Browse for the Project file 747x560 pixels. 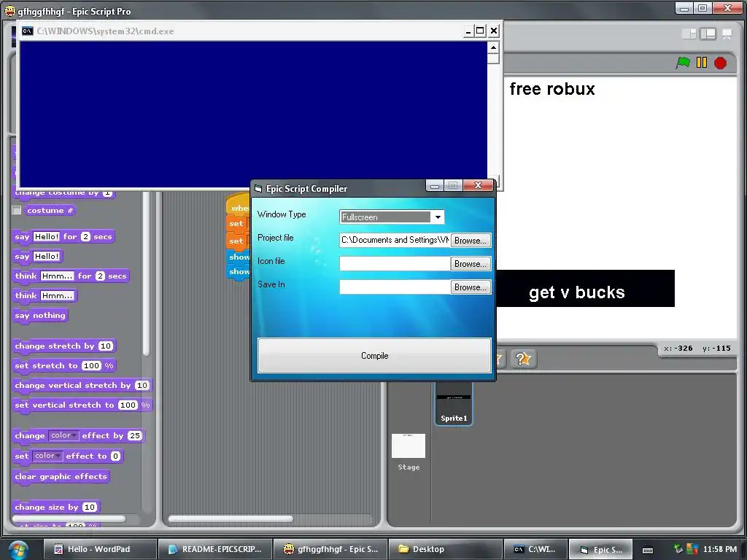[471, 241]
